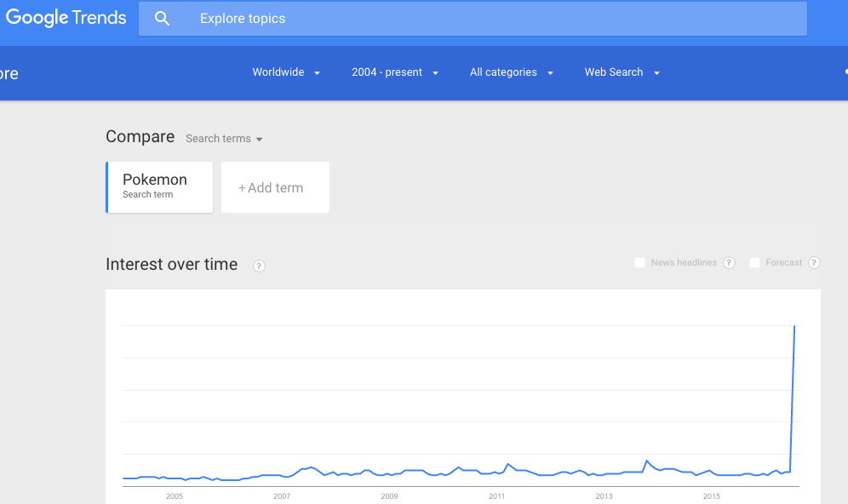This screenshot has height=504, width=848.
Task: Click the 2013 axis label
Action: (x=604, y=495)
